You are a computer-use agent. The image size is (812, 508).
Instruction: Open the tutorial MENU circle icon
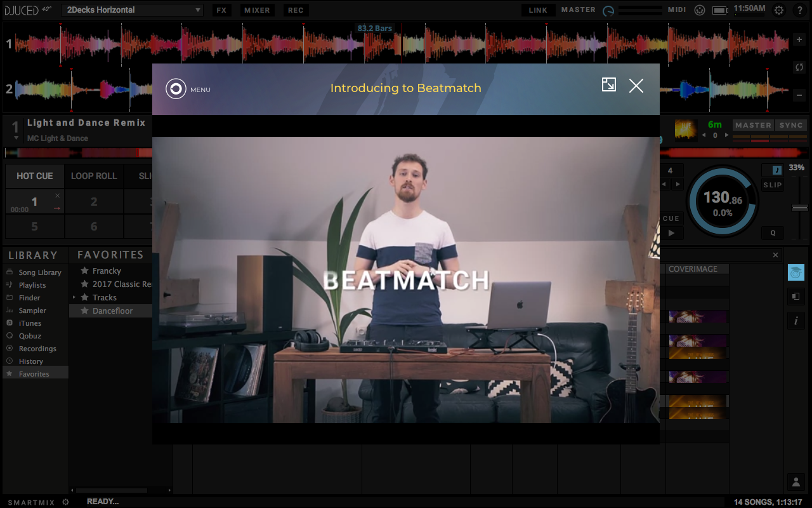click(x=176, y=89)
